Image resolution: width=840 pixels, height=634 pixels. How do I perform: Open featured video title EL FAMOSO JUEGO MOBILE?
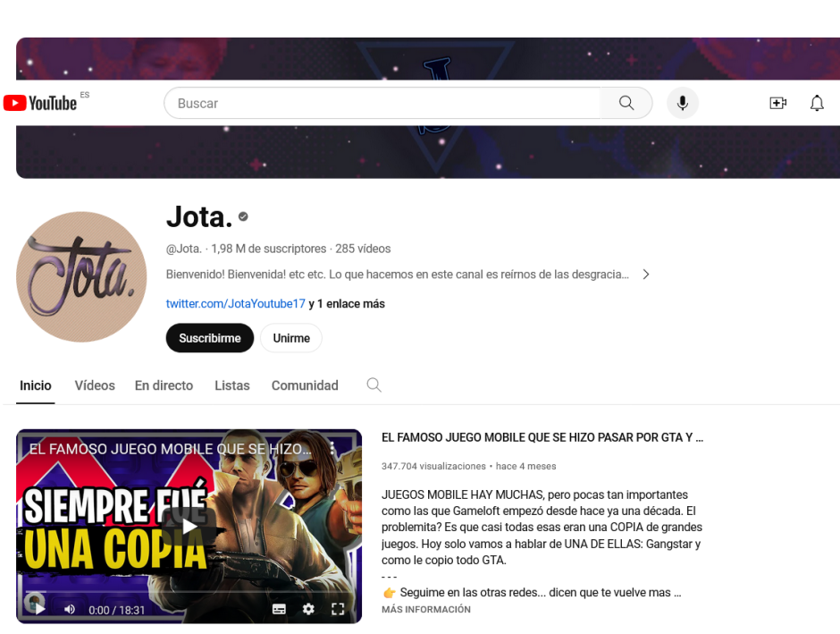(542, 437)
